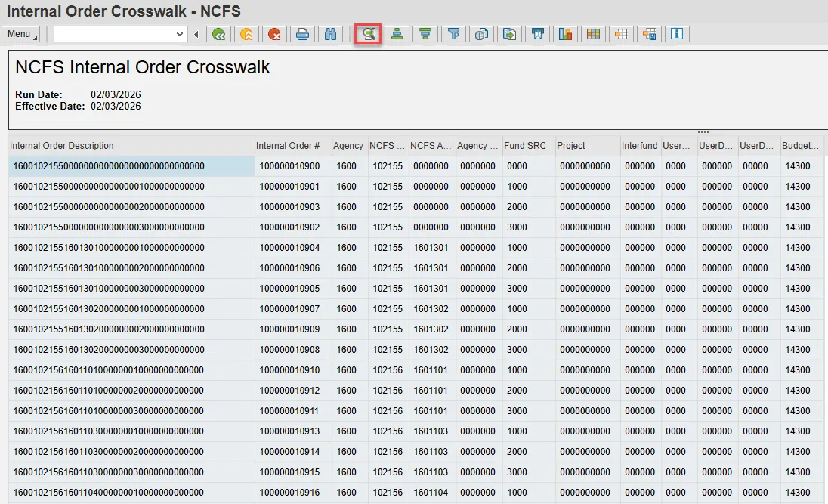Click the bar chart Graphic icon
Screen dimensions: 828x504
565,34
